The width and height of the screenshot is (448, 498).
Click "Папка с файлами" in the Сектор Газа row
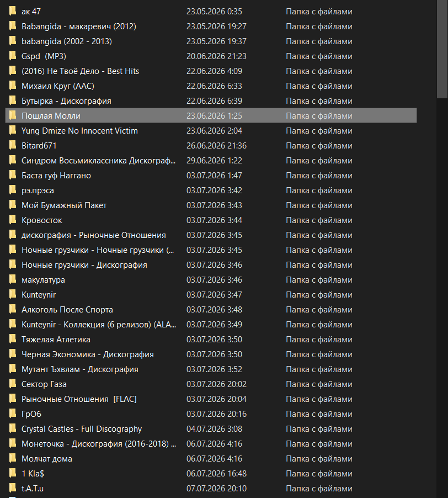pyautogui.click(x=319, y=384)
